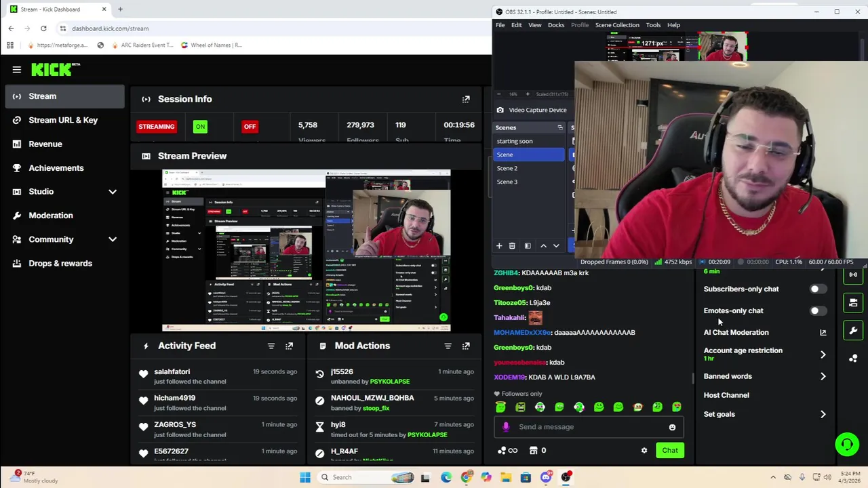
Task: Open the OBS Tools menu
Action: coord(653,25)
